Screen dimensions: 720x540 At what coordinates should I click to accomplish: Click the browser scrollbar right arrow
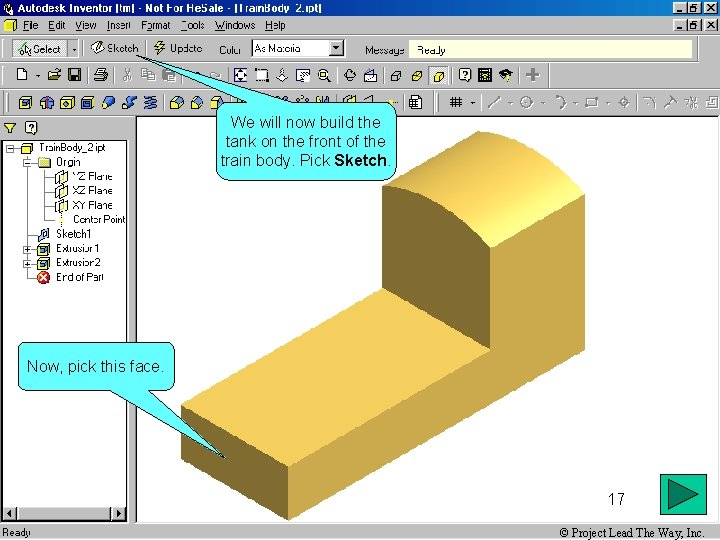(119, 513)
